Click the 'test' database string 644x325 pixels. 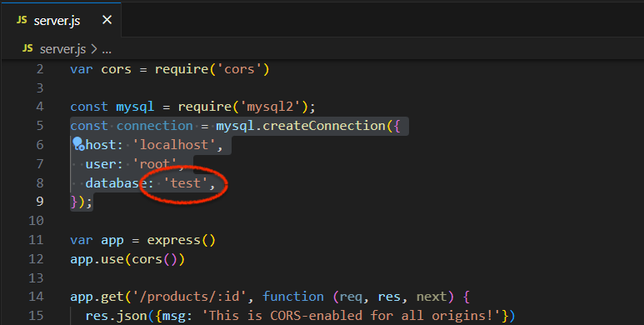coord(186,182)
